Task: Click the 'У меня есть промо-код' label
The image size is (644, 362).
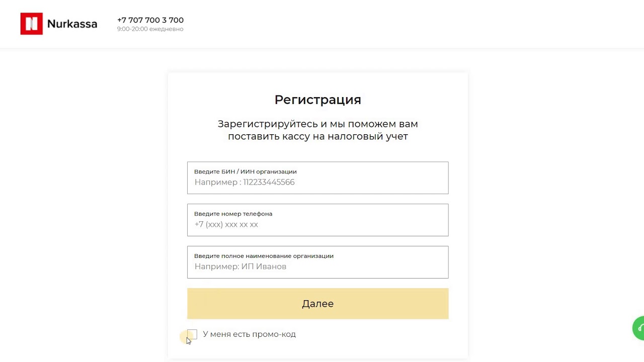Action: 249,334
